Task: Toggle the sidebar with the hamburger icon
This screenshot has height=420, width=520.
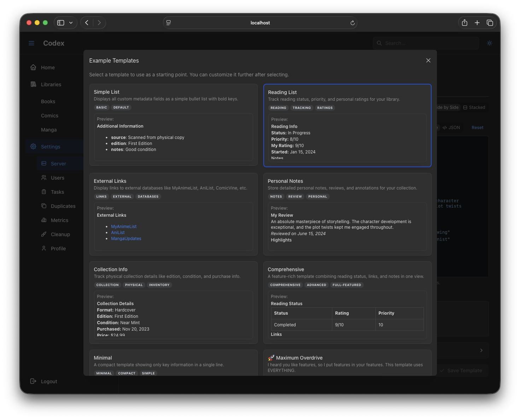Action: 31,43
